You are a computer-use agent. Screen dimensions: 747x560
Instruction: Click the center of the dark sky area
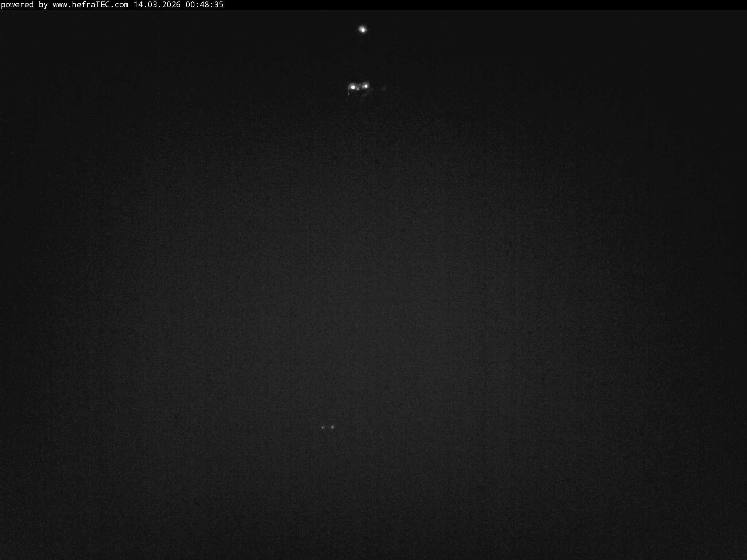click(373, 255)
